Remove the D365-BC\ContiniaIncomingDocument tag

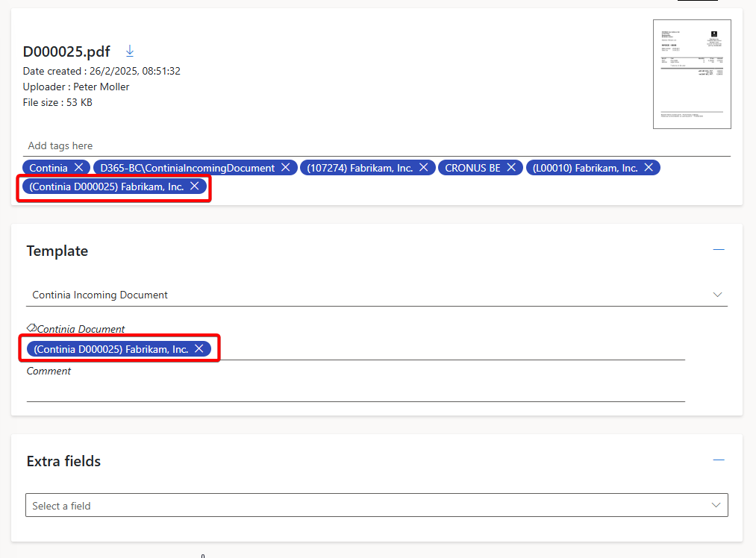(285, 168)
